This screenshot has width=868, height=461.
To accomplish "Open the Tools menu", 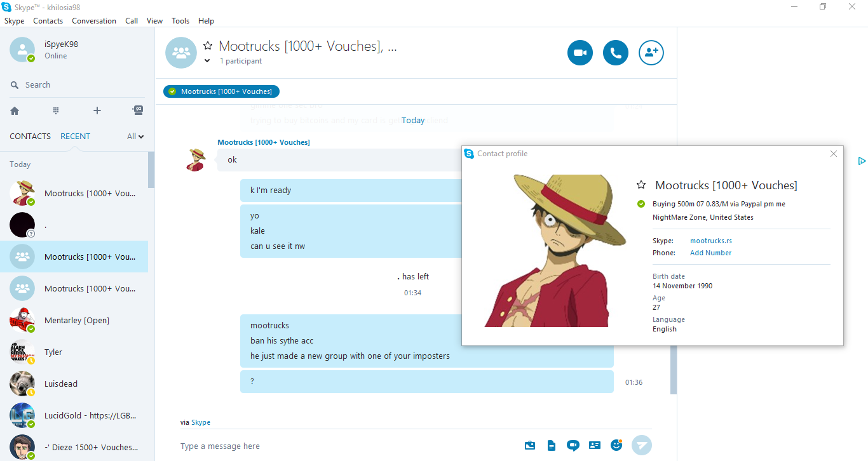I will [180, 21].
